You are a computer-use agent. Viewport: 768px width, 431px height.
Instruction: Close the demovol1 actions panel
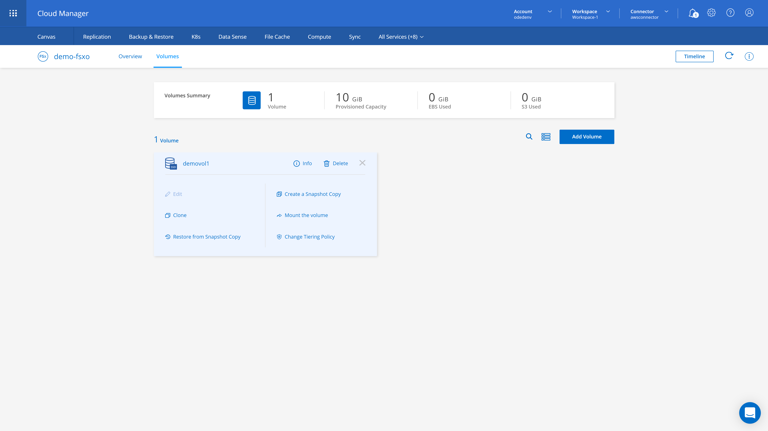click(362, 163)
